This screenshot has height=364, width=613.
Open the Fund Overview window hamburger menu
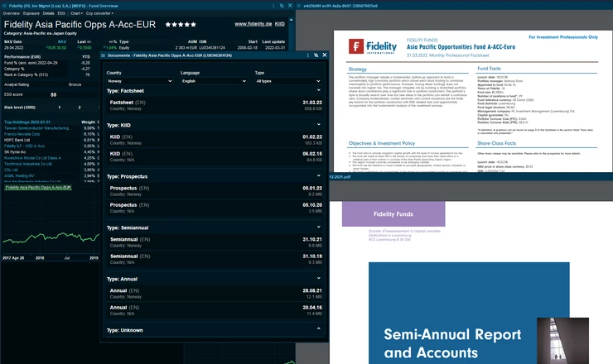click(x=4, y=6)
